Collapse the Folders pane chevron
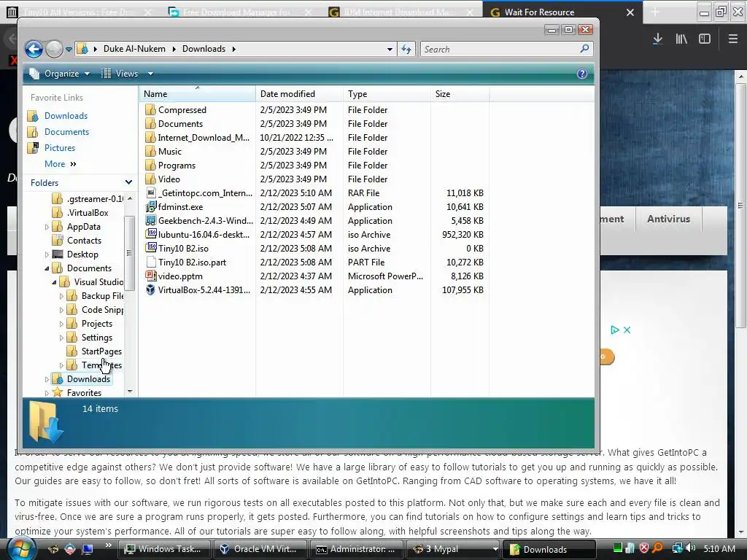Viewport: 747px width, 560px height. (128, 182)
